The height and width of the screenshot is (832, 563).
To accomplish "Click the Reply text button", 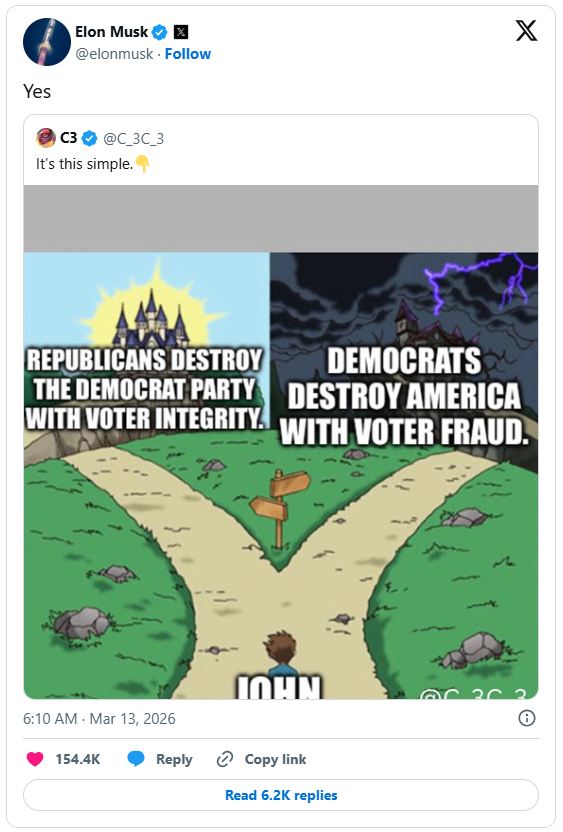I will click(x=174, y=759).
